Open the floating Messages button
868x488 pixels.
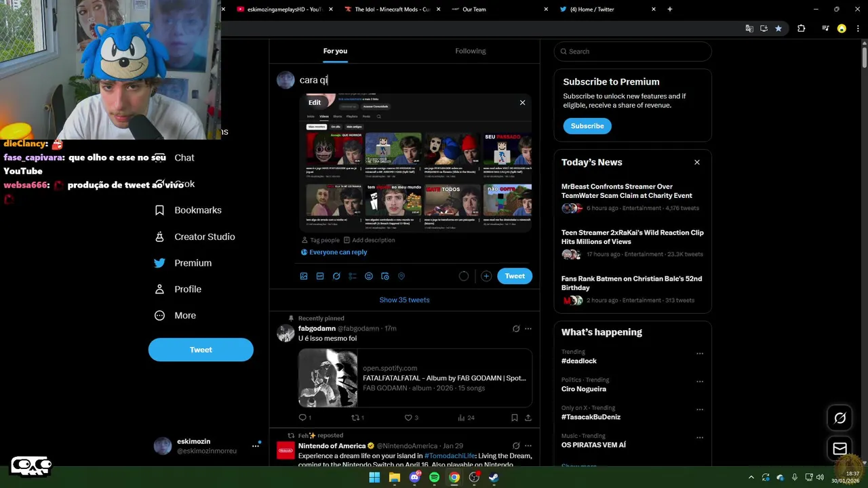tap(840, 449)
